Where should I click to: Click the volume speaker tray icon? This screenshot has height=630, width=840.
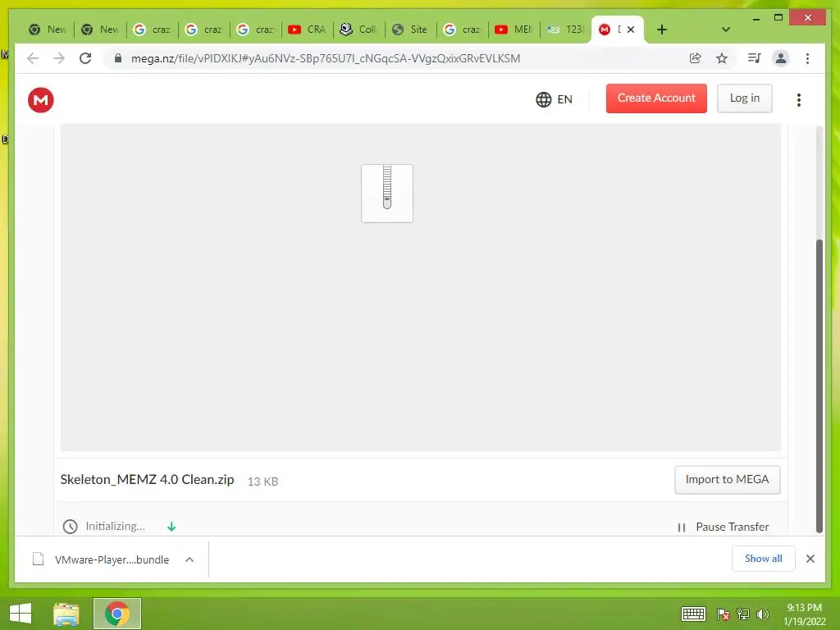[x=763, y=614]
